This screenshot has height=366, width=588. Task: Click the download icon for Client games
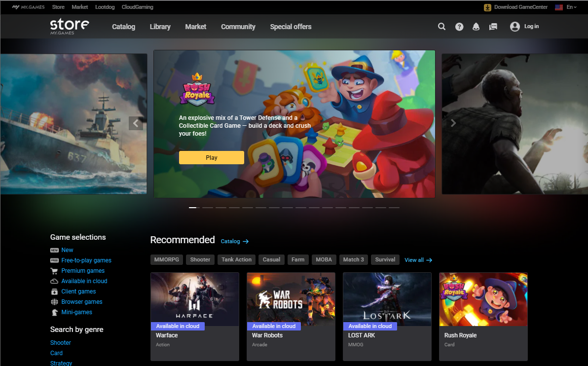click(54, 292)
